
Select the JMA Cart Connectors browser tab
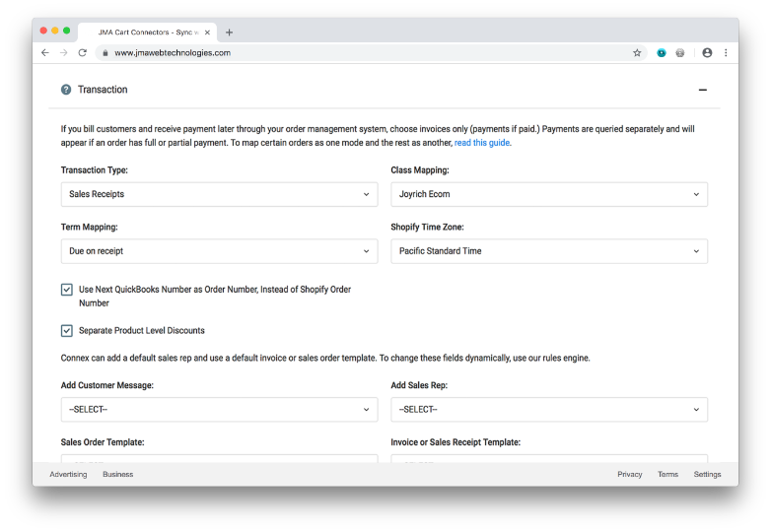click(x=148, y=33)
